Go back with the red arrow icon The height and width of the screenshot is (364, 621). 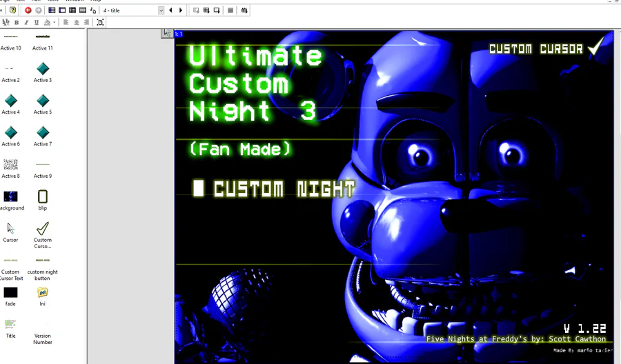[x=28, y=10]
